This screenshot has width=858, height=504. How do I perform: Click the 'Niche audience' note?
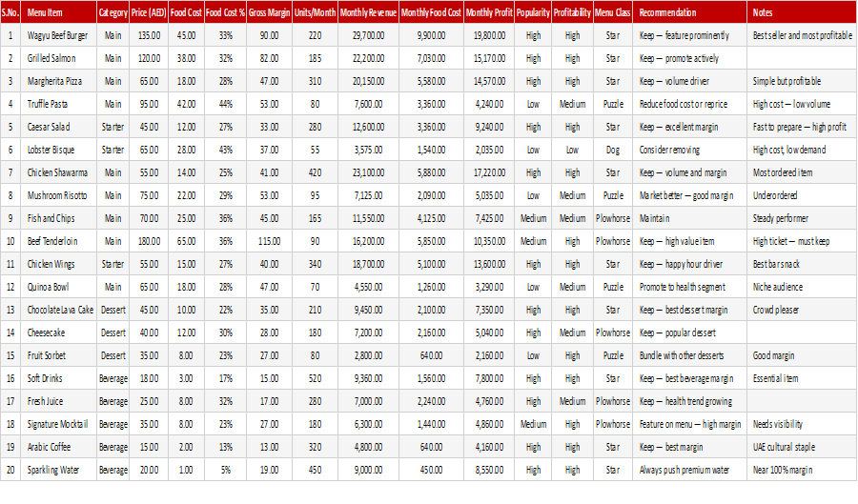click(802, 287)
